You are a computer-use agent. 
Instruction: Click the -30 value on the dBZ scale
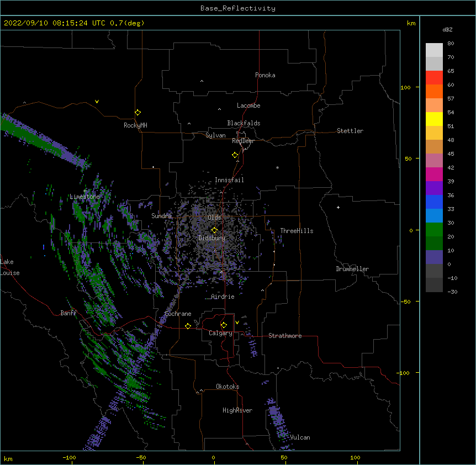pyautogui.click(x=452, y=292)
